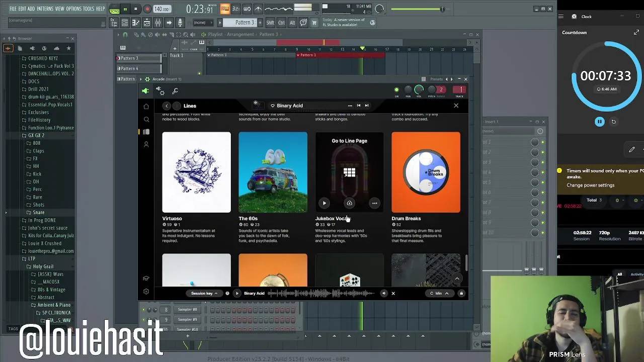Skip to next kit in Arcade header
This screenshot has width=644, height=362.
(x=366, y=106)
